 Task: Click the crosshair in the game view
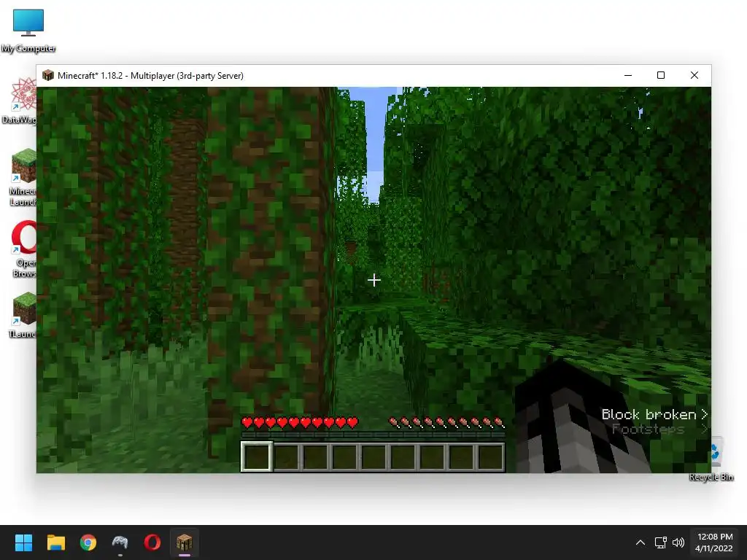click(x=374, y=280)
